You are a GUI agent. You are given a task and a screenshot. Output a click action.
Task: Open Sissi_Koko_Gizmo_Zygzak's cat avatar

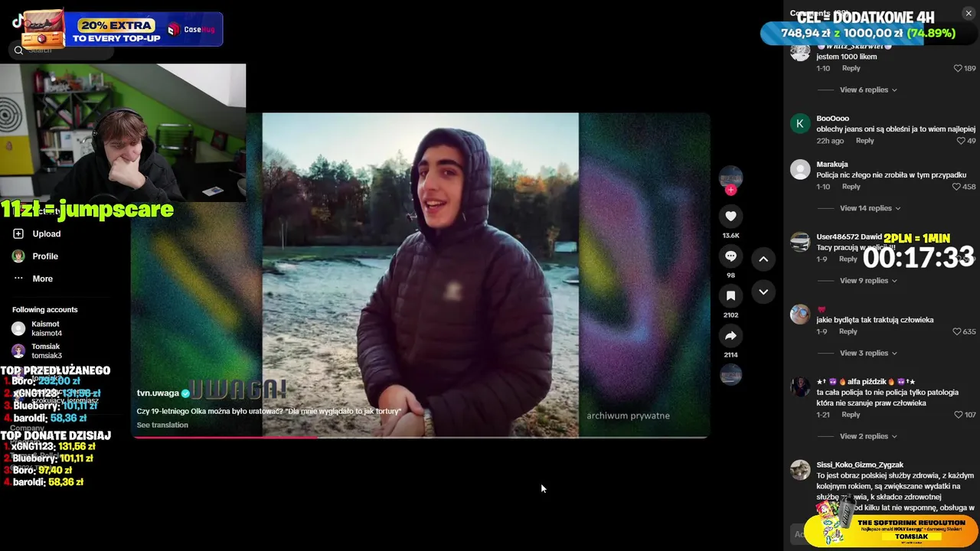[800, 470]
